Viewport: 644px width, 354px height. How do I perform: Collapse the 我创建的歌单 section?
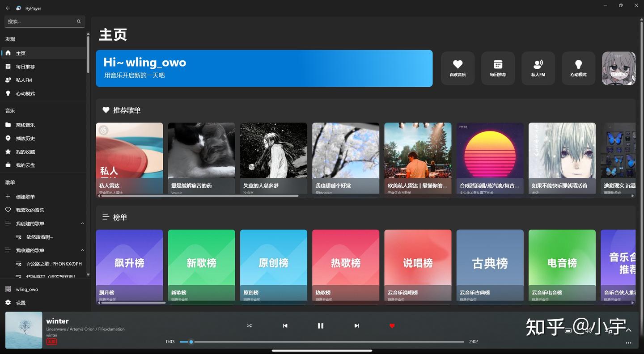tap(82, 223)
